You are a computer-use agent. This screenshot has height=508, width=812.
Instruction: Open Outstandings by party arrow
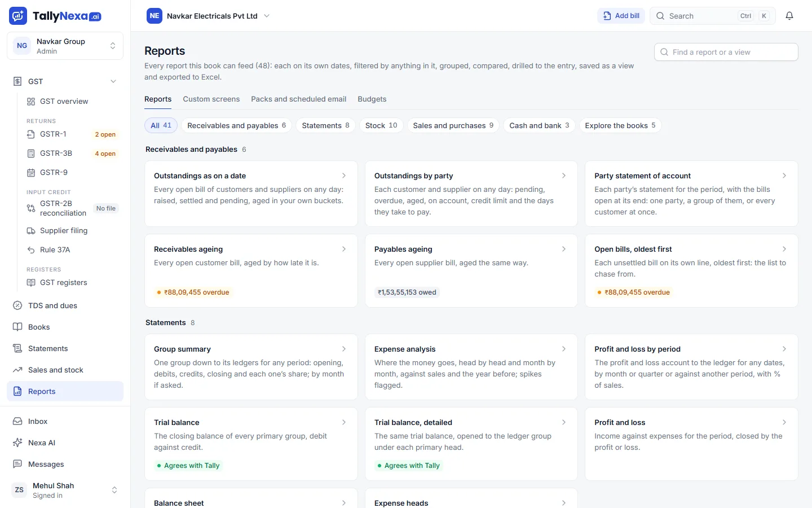point(564,176)
